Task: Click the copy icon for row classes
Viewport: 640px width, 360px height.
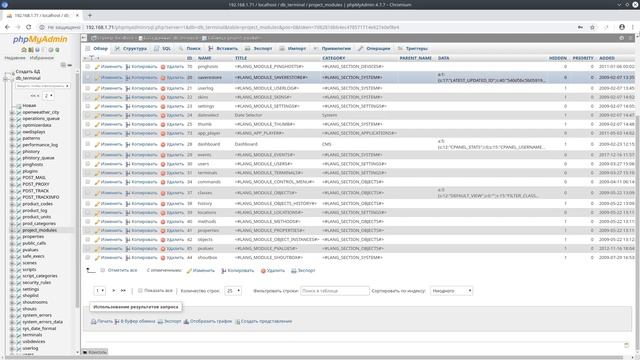Action: click(x=128, y=193)
